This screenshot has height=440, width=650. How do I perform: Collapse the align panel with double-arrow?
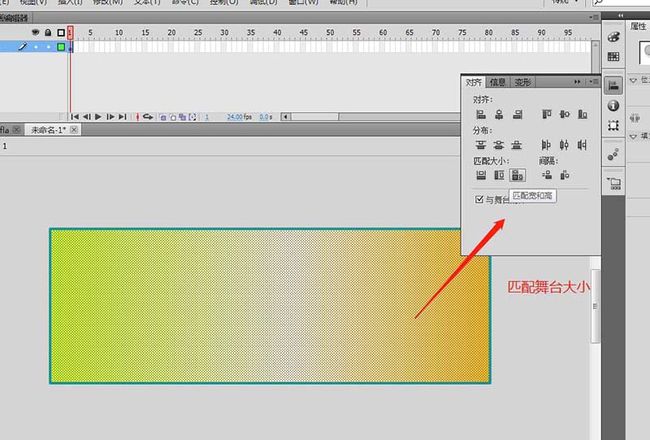tap(577, 82)
